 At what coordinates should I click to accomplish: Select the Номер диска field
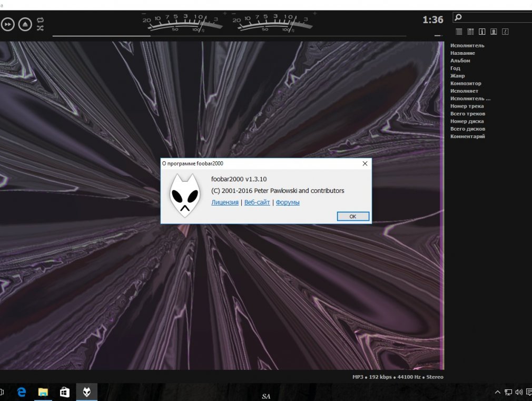(x=467, y=121)
